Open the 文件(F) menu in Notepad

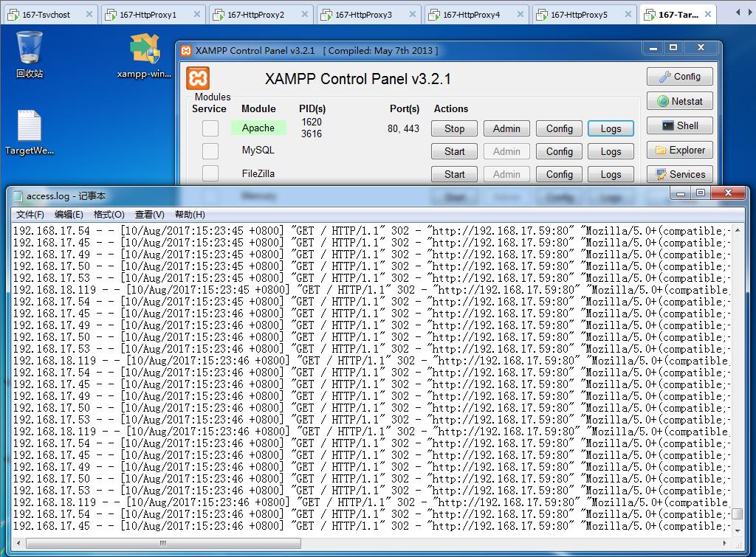[x=30, y=215]
